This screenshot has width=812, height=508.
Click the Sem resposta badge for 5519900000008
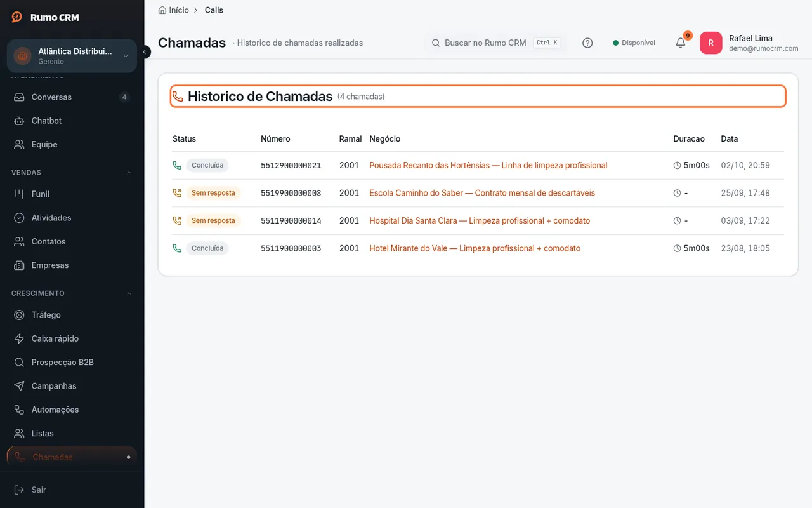[x=213, y=193]
